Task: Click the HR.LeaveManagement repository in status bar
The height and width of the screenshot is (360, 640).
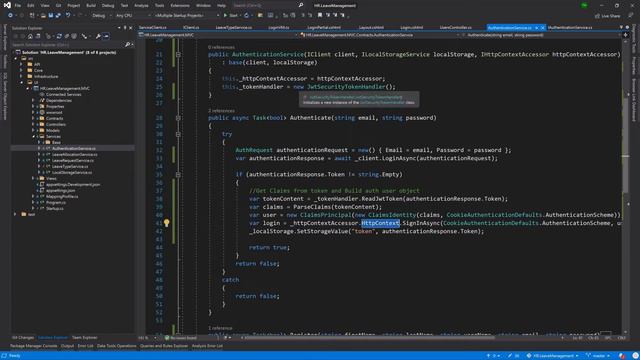Action: [x=553, y=356]
